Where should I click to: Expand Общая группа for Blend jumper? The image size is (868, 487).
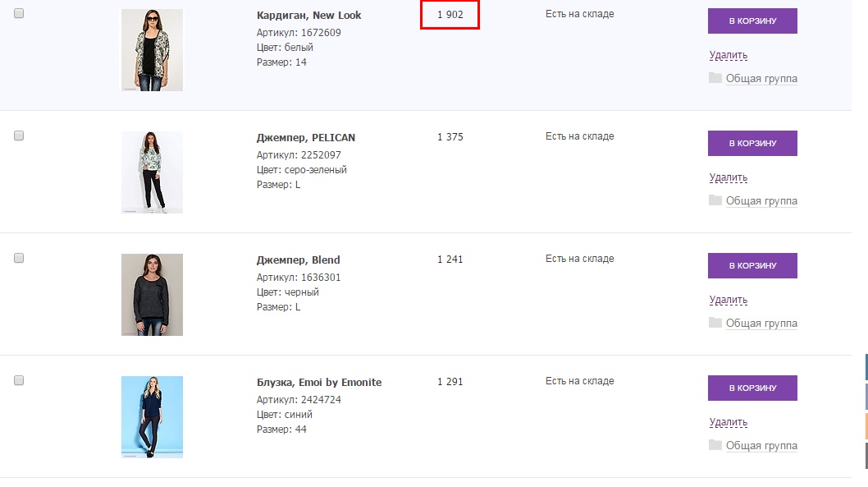pyautogui.click(x=761, y=324)
